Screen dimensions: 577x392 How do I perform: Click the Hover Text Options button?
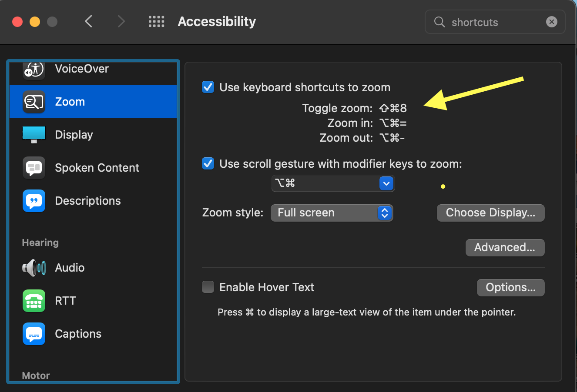click(x=510, y=288)
